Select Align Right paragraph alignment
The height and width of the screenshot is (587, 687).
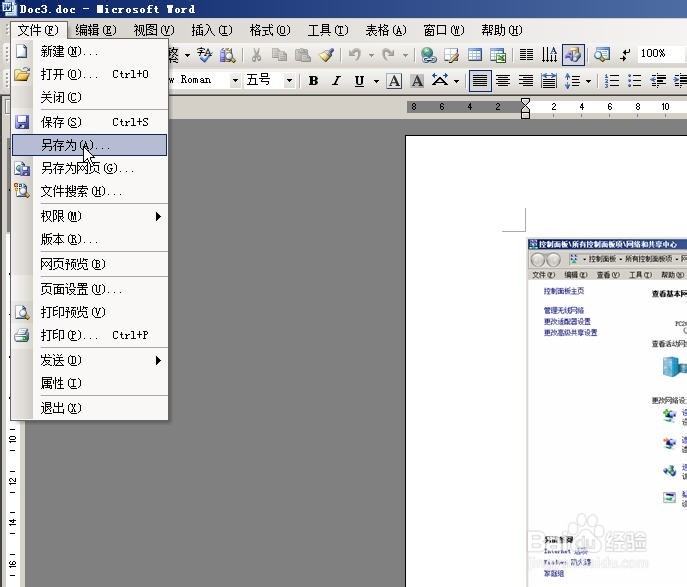pos(526,81)
